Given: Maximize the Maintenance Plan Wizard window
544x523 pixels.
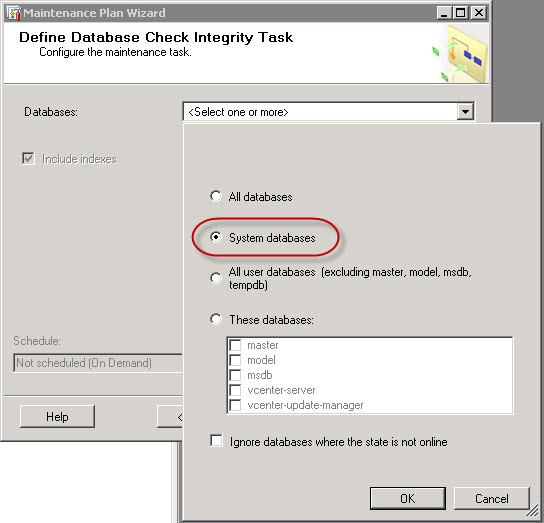Looking at the screenshot, I should [460, 13].
